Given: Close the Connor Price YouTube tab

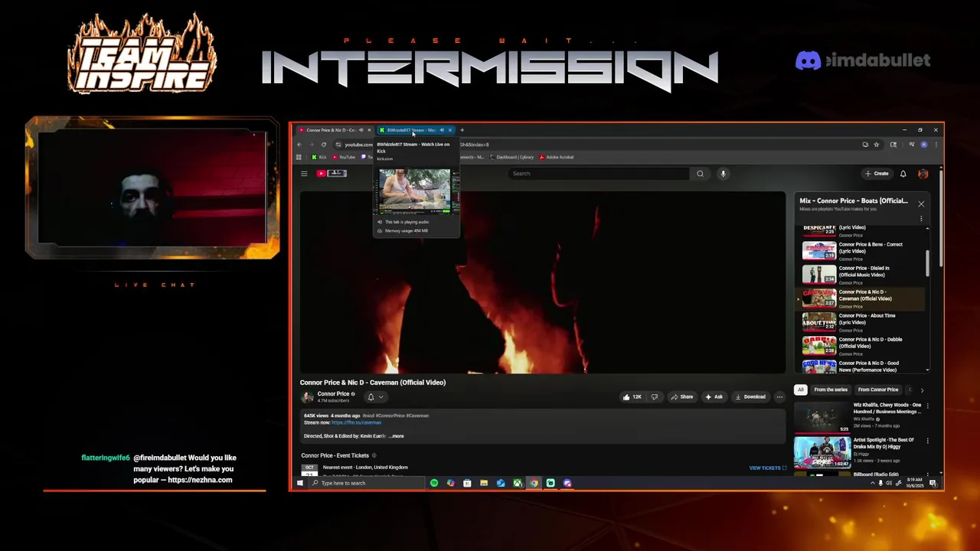Looking at the screenshot, I should pyautogui.click(x=369, y=130).
